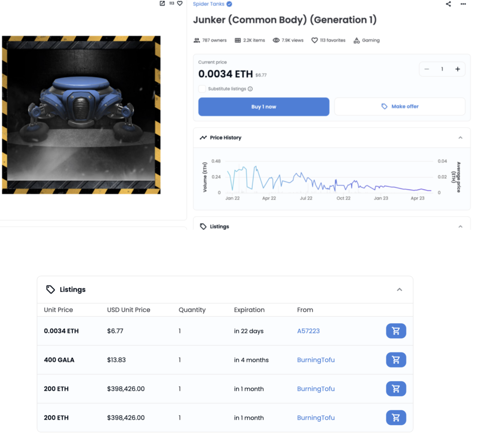Decrease quantity with the minus button

click(x=427, y=69)
